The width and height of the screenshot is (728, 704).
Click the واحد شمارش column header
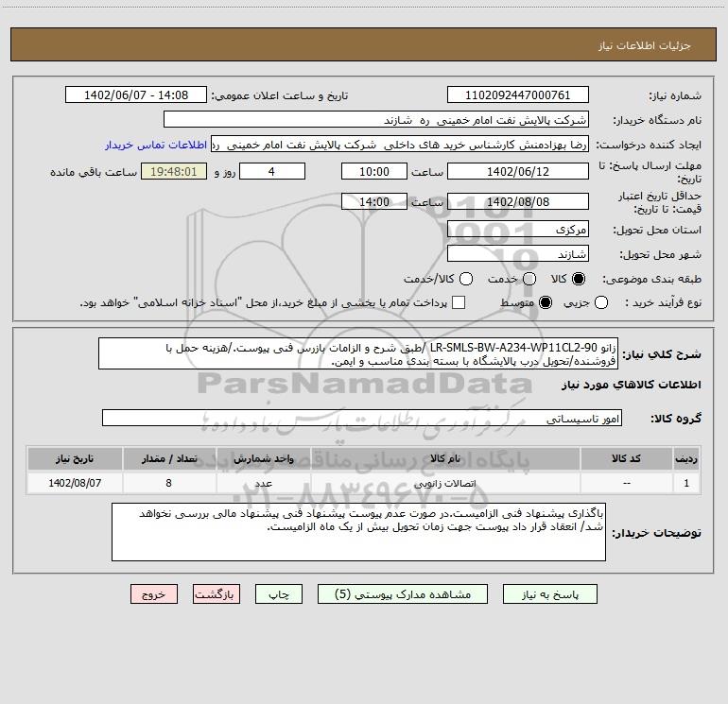point(263,458)
